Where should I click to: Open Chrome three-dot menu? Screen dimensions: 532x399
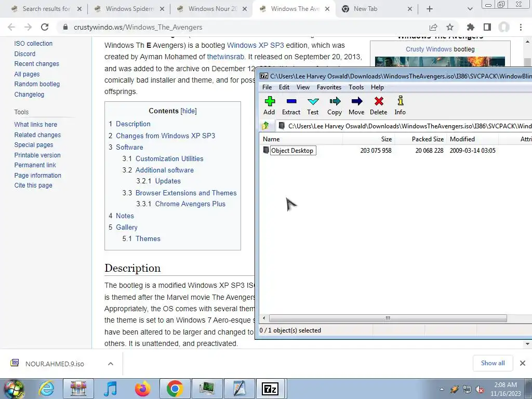point(521,27)
